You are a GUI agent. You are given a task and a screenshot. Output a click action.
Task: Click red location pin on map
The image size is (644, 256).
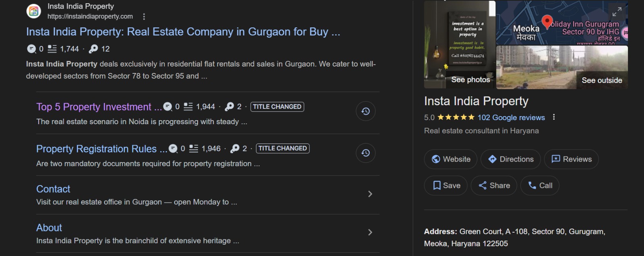click(x=547, y=21)
